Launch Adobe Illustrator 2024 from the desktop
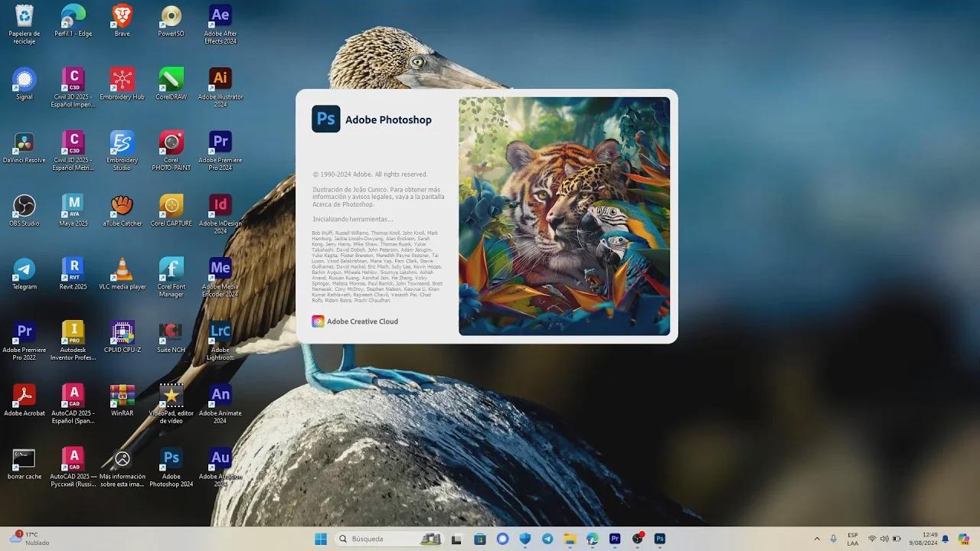980x551 pixels. coord(220,80)
